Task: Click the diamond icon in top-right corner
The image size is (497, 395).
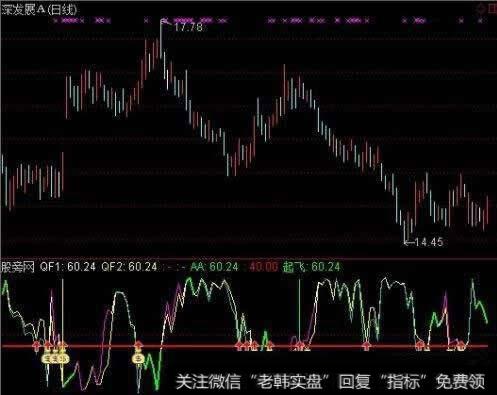Action: (481, 9)
